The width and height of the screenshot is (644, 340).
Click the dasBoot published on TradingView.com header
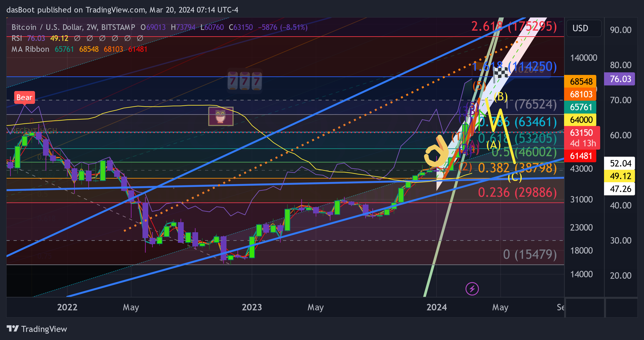[x=122, y=10]
